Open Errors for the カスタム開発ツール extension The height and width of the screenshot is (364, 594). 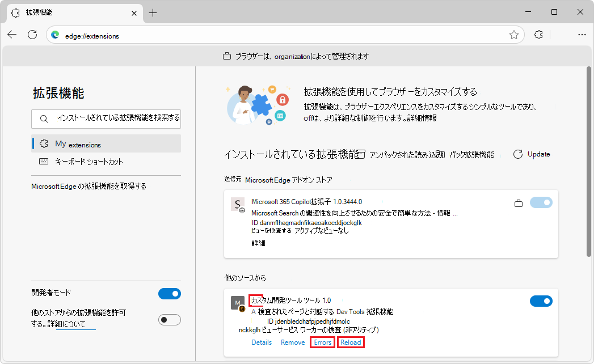tap(323, 342)
